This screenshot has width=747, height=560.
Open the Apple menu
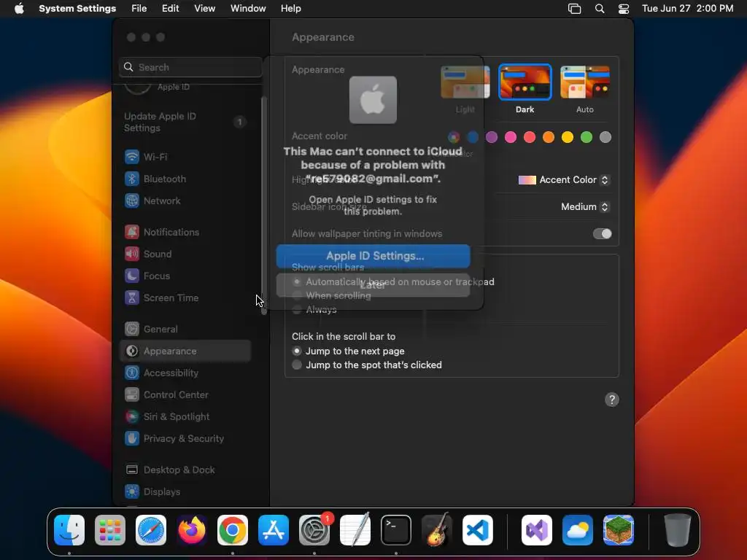19,9
